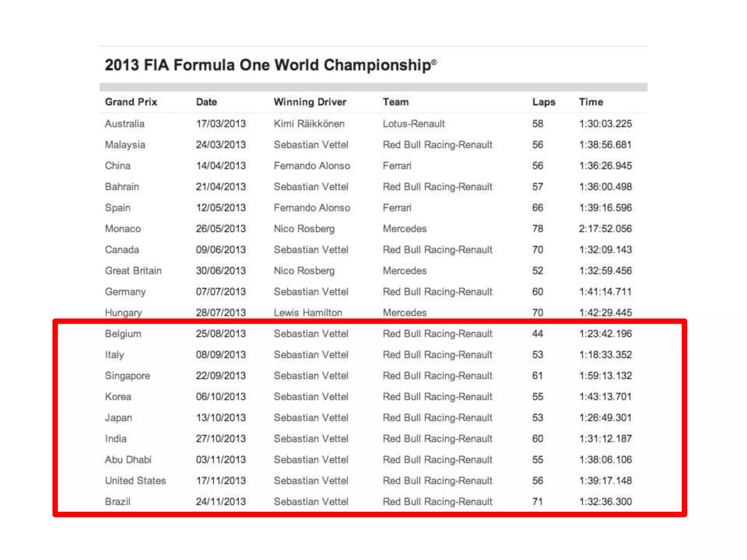
Task: Click the Great Britain Grand Prix entry
Action: [x=133, y=271]
